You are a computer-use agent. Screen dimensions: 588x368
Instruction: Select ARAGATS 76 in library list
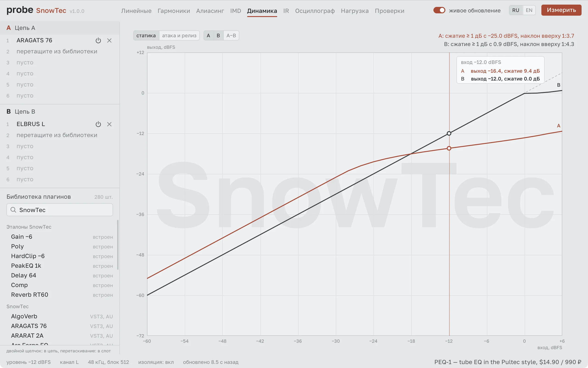pyautogui.click(x=59, y=326)
